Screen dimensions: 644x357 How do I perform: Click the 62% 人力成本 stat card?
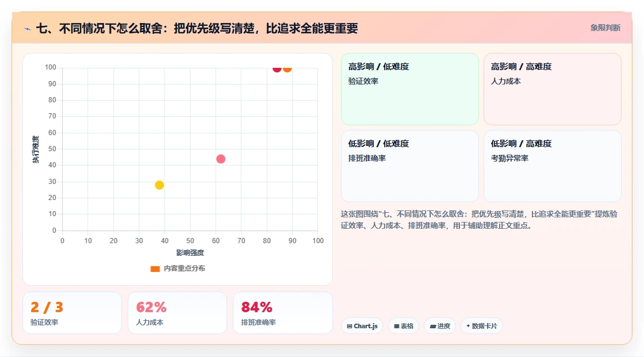click(178, 313)
